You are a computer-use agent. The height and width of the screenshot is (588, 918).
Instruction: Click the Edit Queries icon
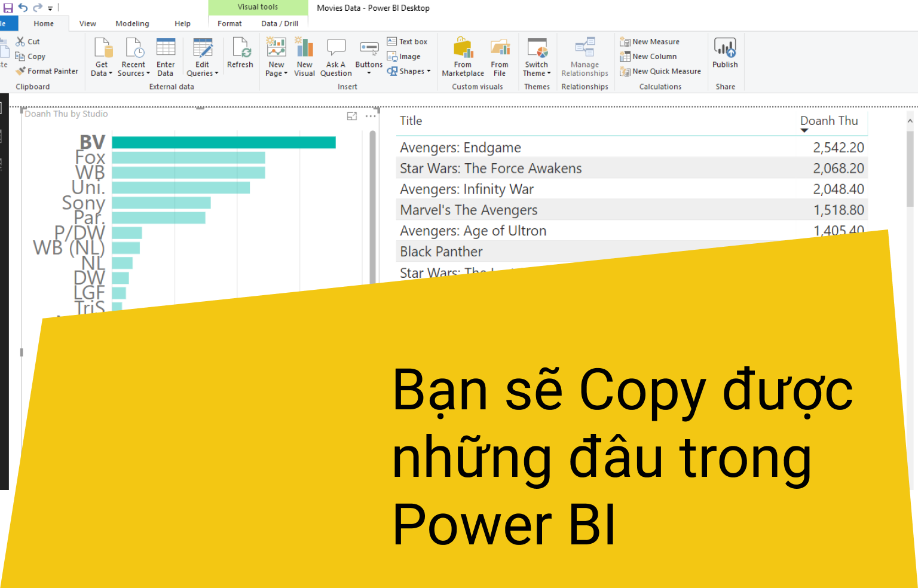click(x=203, y=47)
